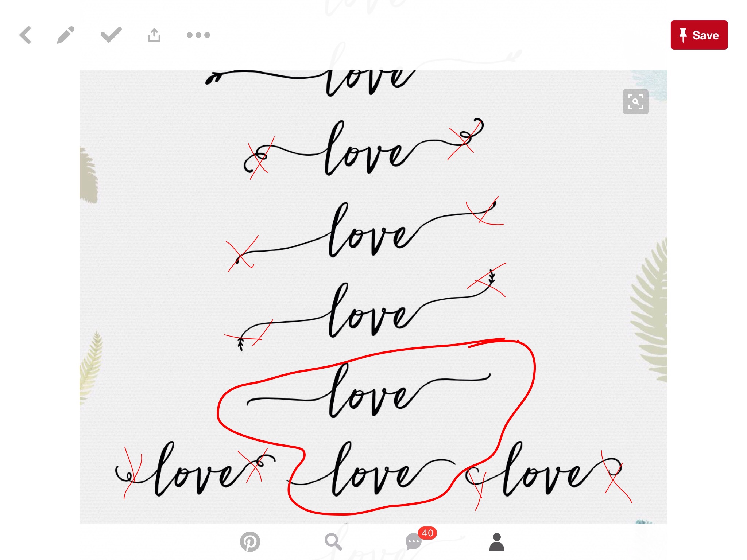Open your profile tab
The height and width of the screenshot is (560, 747).
click(496, 541)
